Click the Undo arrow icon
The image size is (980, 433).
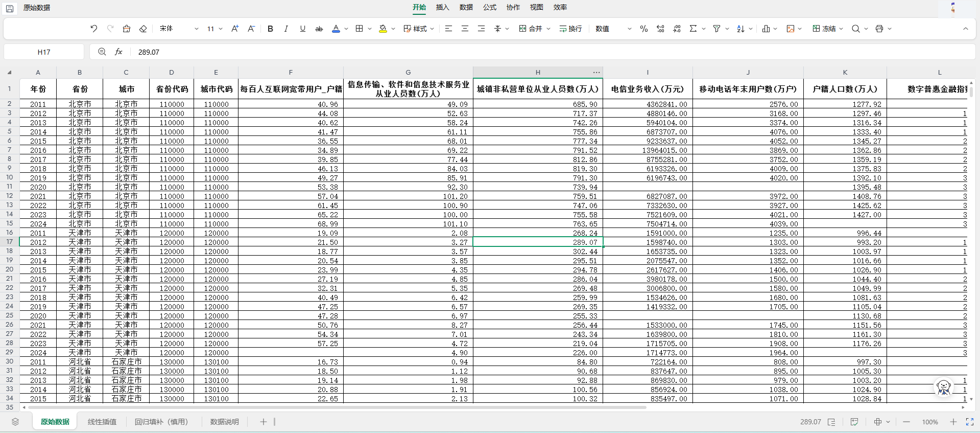[x=93, y=29]
